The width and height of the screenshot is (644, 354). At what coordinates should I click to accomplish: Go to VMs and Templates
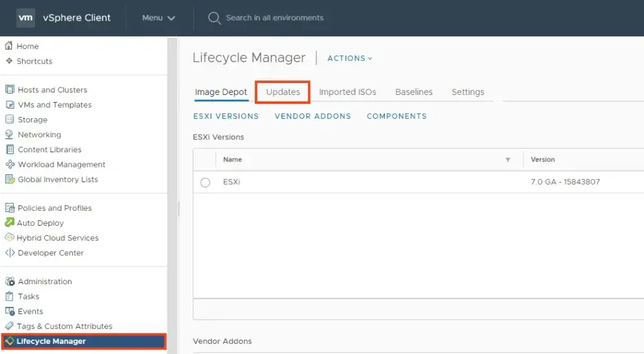pyautogui.click(x=55, y=105)
